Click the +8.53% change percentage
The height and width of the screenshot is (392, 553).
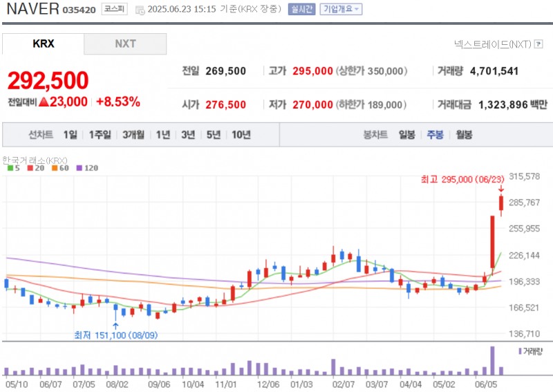pos(118,102)
